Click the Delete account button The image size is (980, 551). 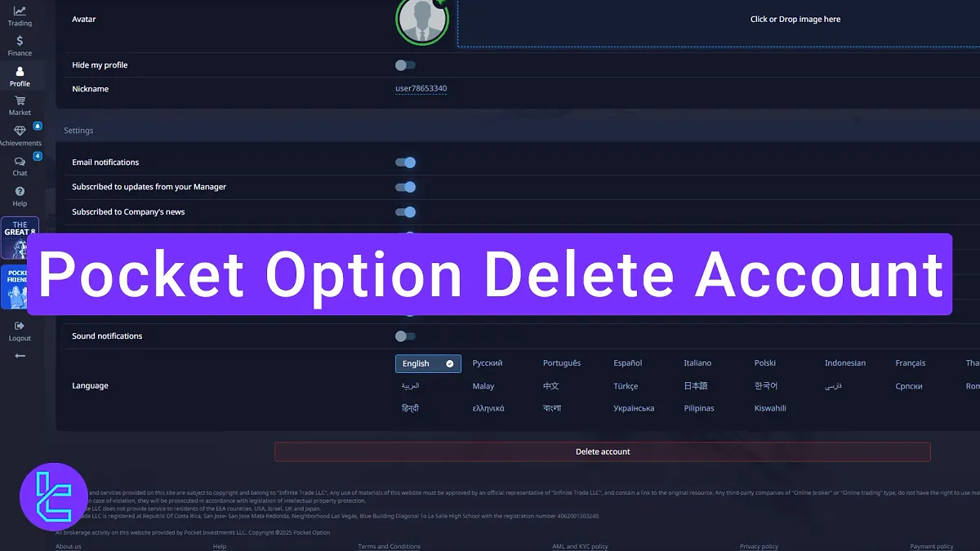pos(604,451)
